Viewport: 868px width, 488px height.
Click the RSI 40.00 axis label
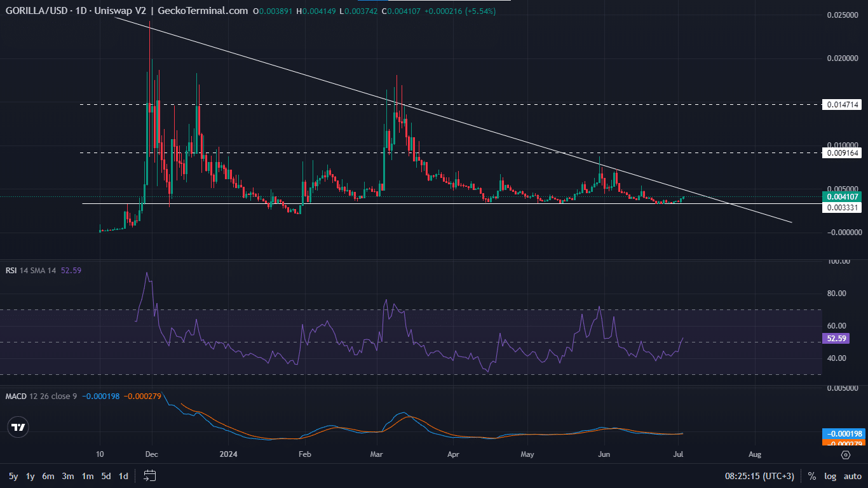[837, 358]
